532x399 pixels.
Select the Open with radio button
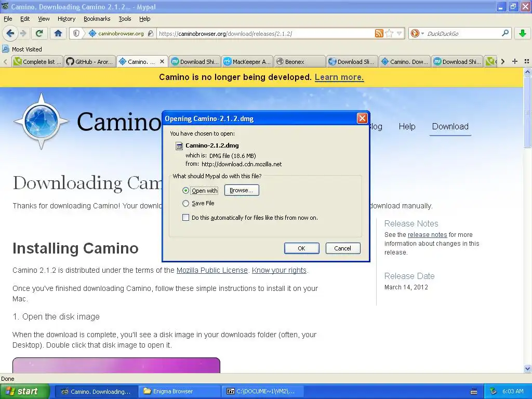[185, 191]
